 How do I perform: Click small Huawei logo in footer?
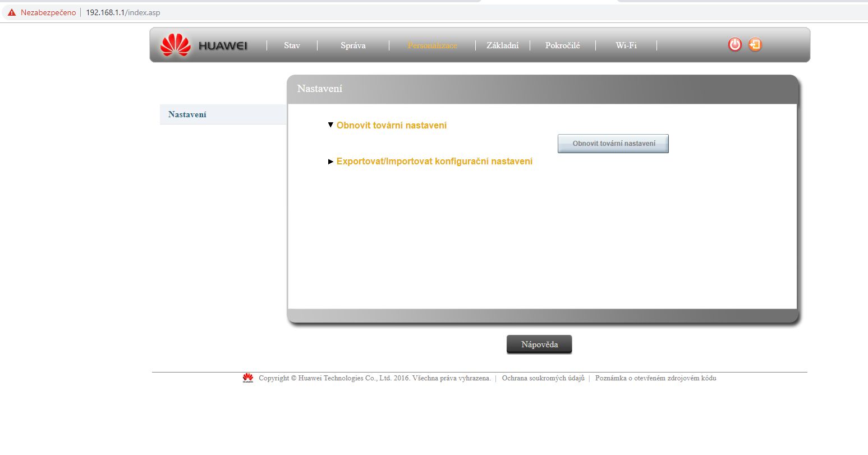point(248,378)
